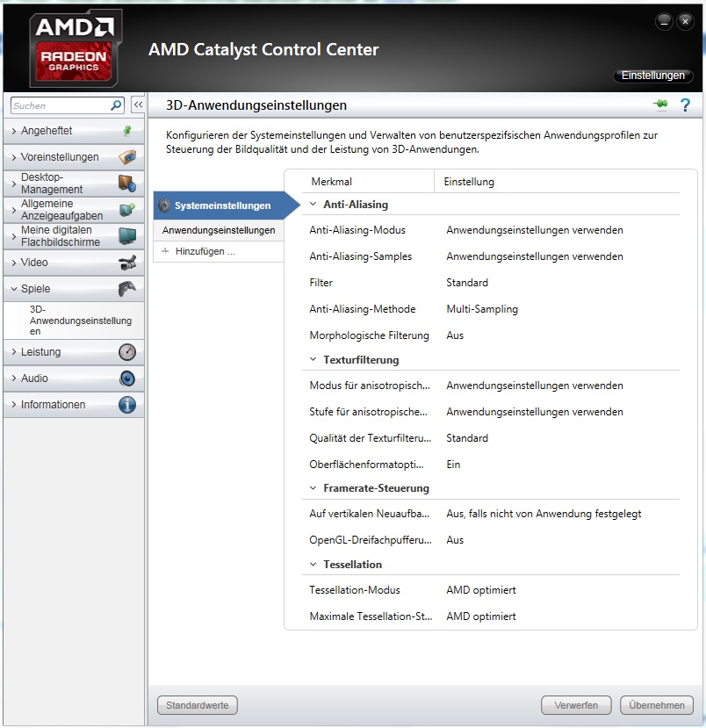Click the Leistung gauge icon
This screenshot has width=706, height=728.
127,352
